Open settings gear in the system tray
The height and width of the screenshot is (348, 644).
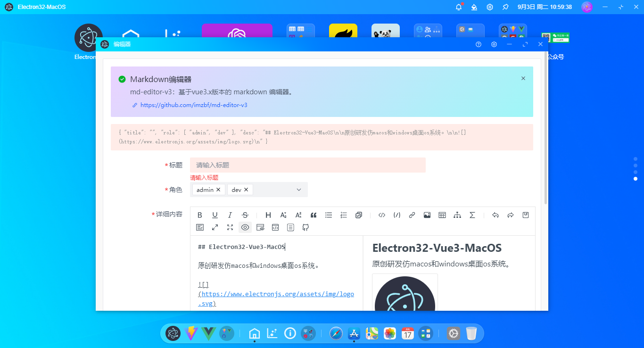click(489, 7)
